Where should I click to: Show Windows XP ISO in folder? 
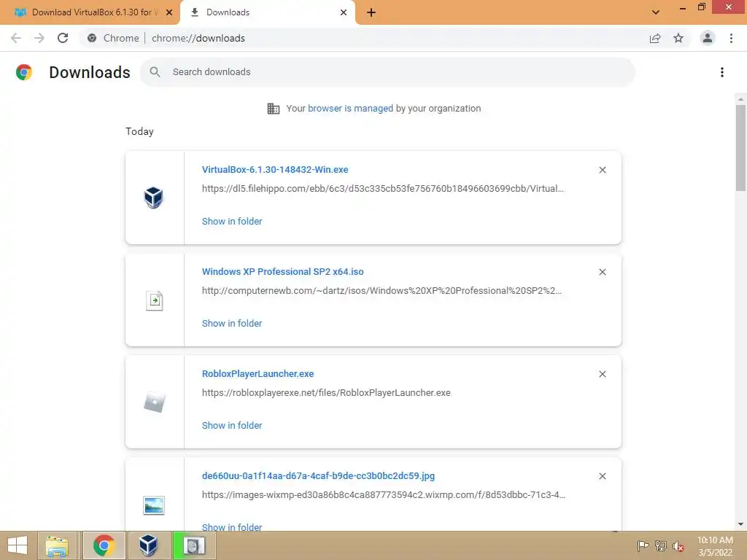coord(232,323)
